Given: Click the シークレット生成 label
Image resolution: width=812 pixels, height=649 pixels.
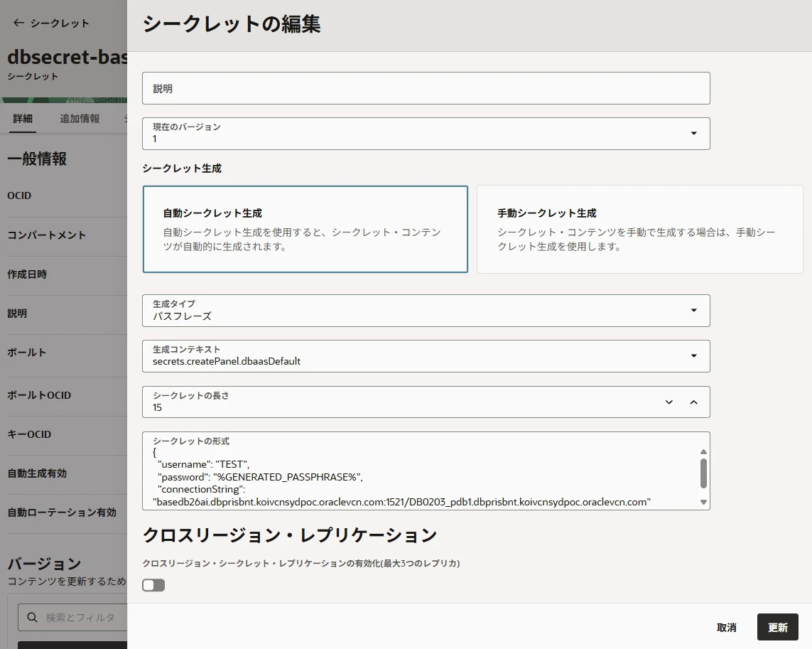Looking at the screenshot, I should pos(182,168).
